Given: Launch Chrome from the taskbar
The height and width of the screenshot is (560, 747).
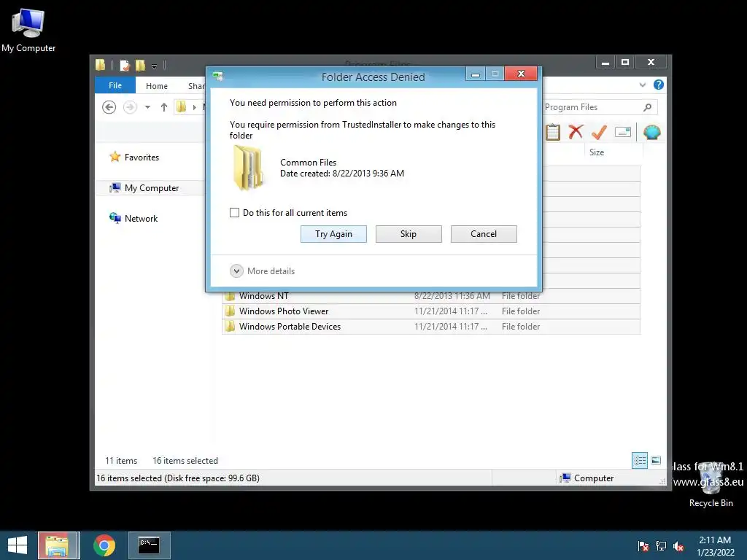Looking at the screenshot, I should [x=104, y=545].
